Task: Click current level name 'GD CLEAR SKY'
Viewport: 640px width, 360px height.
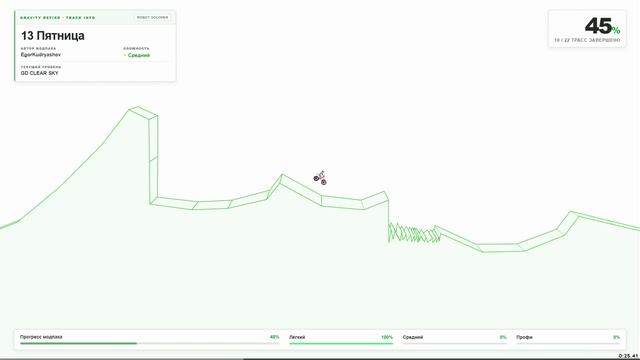Action: click(x=40, y=73)
